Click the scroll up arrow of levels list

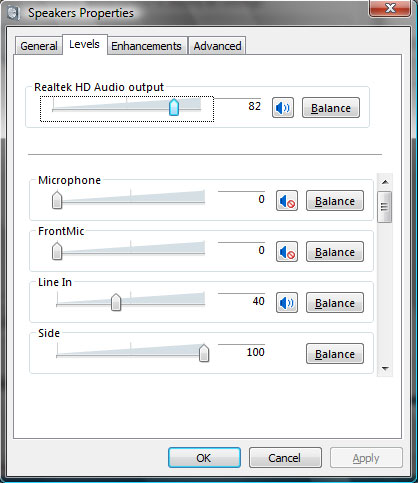pos(385,182)
